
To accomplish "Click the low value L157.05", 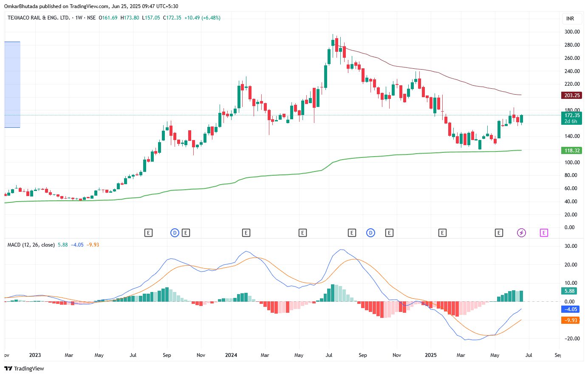I will [151, 18].
